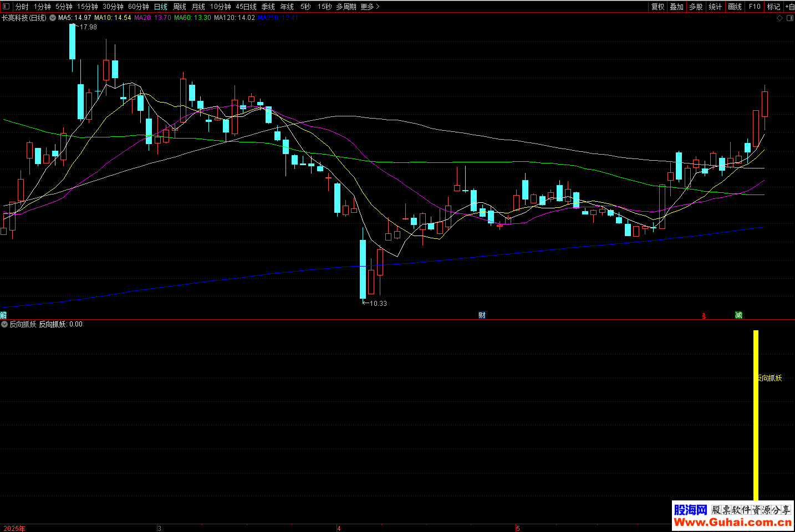Screen dimensions: 795x532
Task: Click the 复权 adjustment button
Action: tap(658, 7)
